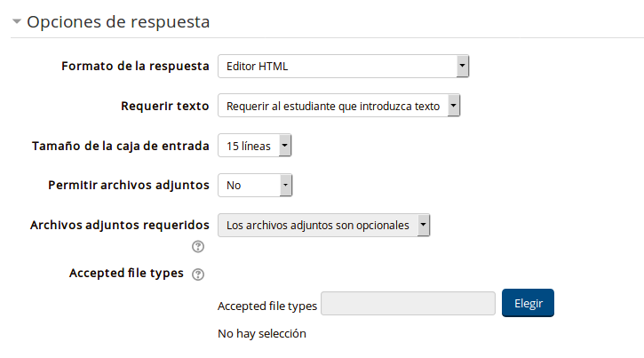Click the Permitir archivos adjuntos label

[x=129, y=185]
